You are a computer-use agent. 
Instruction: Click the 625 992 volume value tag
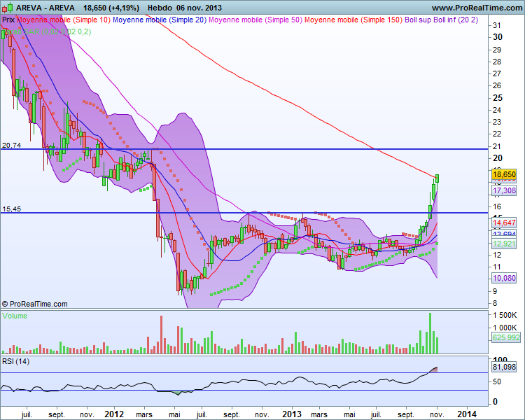click(506, 337)
